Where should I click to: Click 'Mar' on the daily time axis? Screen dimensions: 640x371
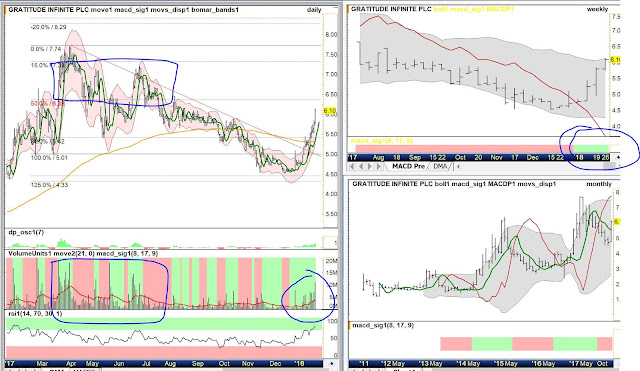(x=42, y=363)
